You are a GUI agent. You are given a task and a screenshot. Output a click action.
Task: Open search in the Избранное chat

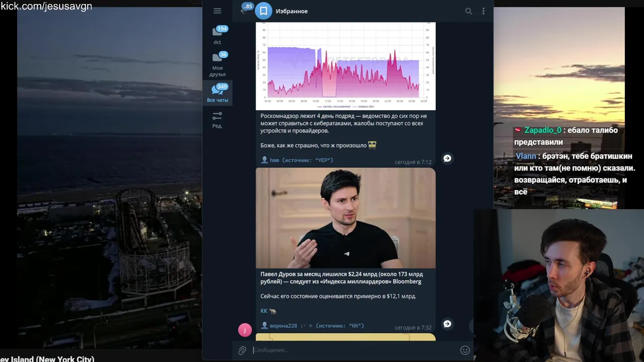(x=468, y=11)
